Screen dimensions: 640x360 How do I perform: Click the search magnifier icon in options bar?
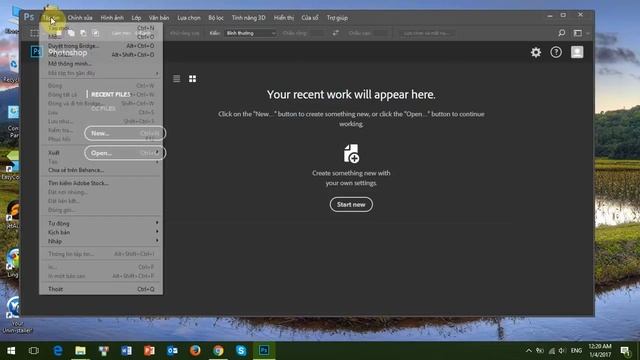tap(562, 33)
